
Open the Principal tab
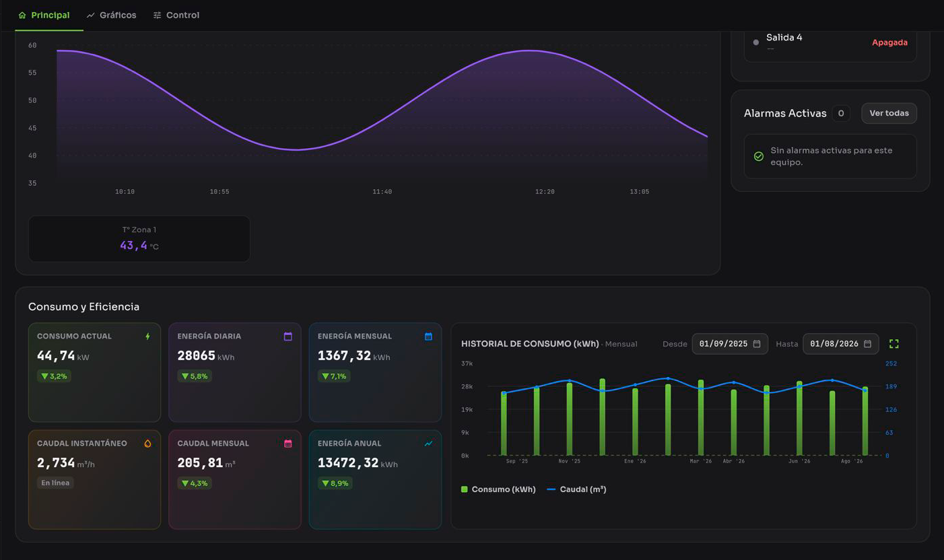(x=44, y=15)
